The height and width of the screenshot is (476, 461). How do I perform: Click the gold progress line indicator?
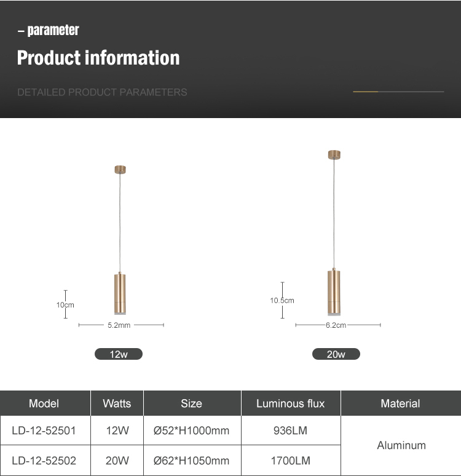tap(366, 92)
